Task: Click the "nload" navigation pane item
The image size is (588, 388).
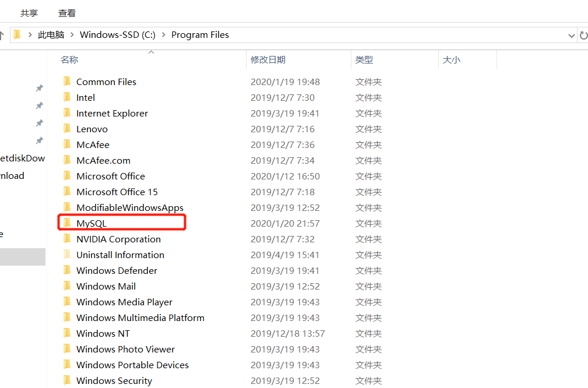Action: [12, 175]
